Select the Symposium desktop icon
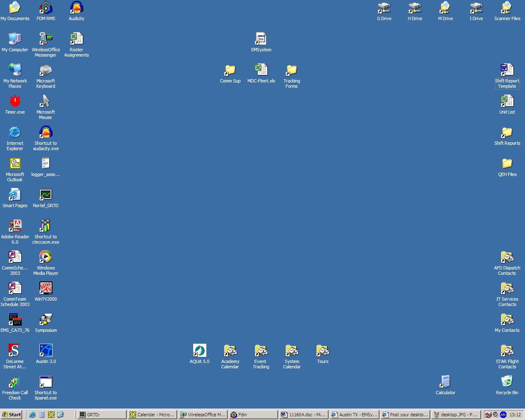The height and width of the screenshot is (420, 525). pos(46,323)
